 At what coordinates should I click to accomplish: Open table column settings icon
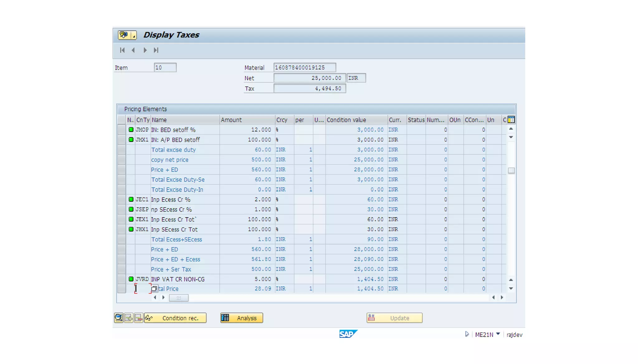[x=511, y=120]
